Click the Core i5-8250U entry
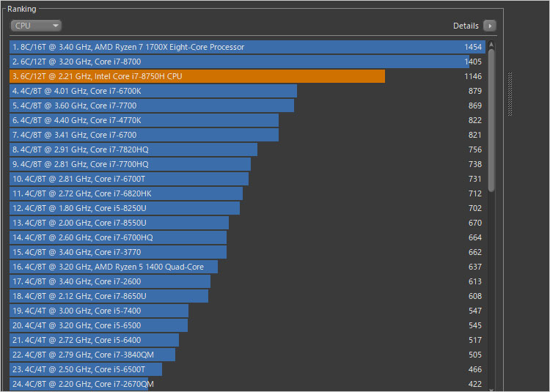Viewport: 550px width, 392px height. 81,208
